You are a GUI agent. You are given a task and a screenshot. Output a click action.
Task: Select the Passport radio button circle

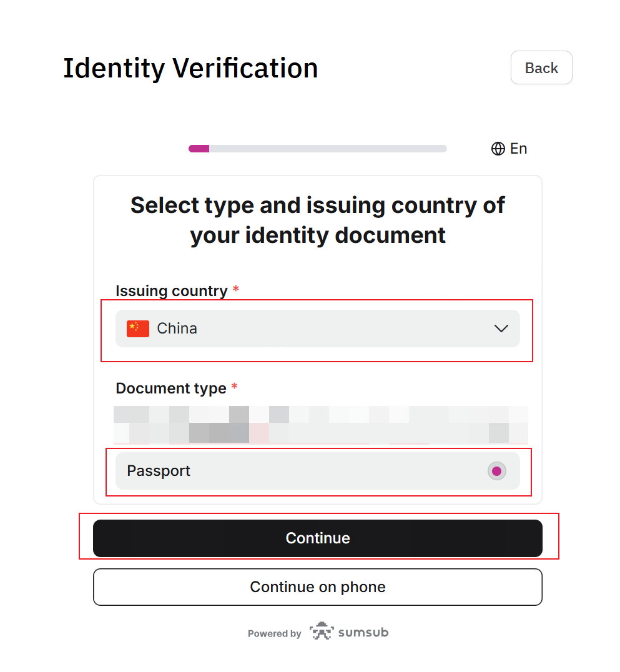pos(496,472)
